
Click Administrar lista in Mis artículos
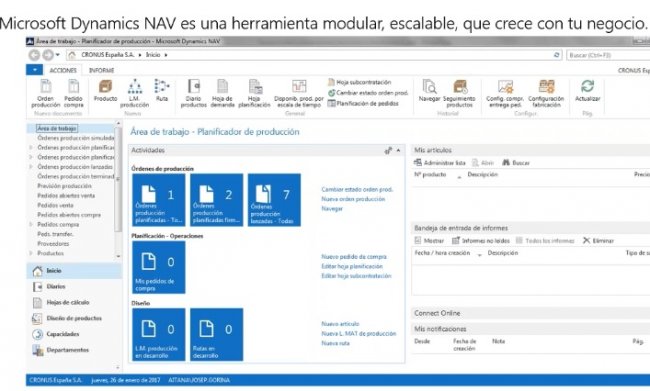(440, 163)
